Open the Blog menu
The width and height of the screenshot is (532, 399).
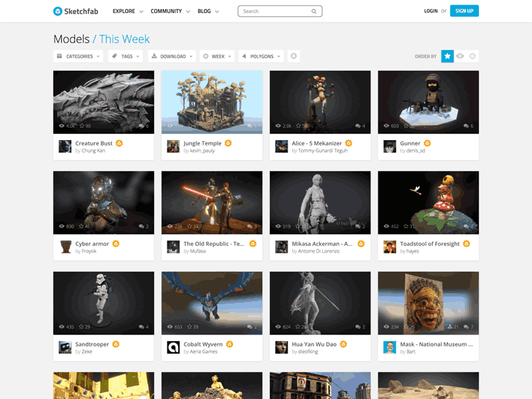(208, 12)
